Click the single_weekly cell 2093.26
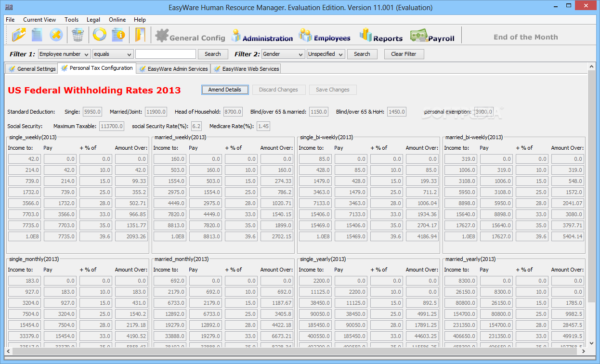The width and height of the screenshot is (600, 364). point(131,236)
